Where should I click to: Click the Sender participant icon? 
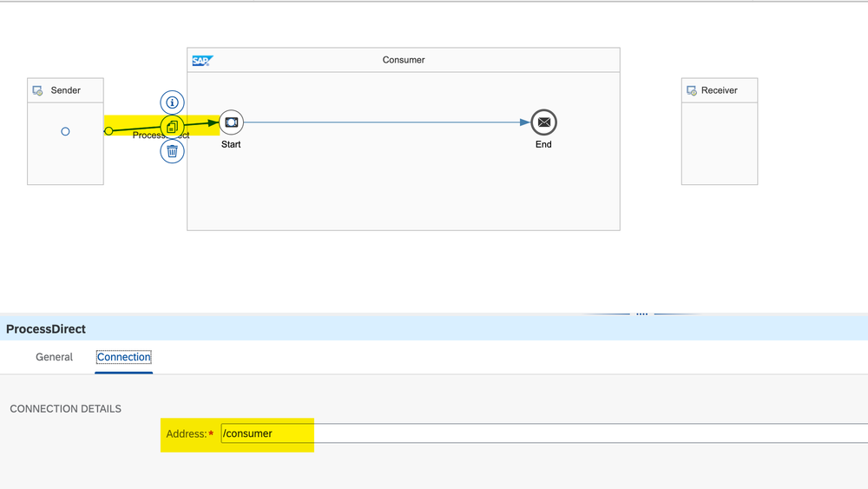(38, 90)
